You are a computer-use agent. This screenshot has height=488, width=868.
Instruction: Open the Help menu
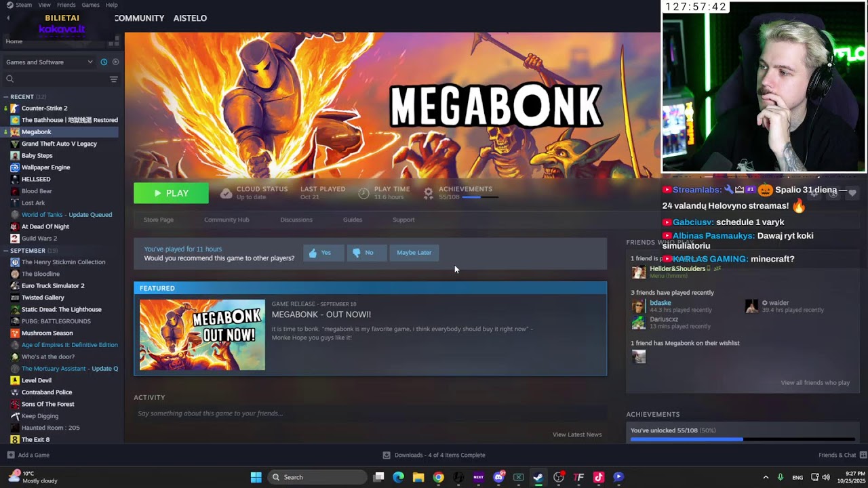112,5
